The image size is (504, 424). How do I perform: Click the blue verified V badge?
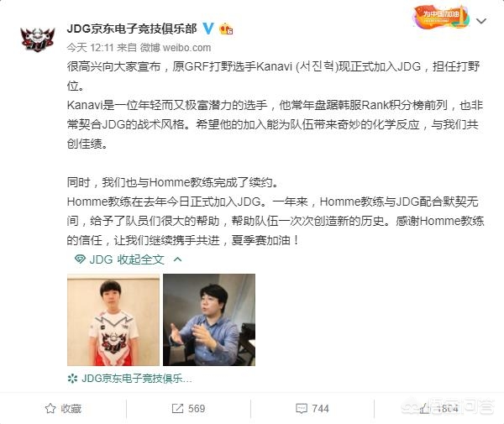tap(208, 29)
